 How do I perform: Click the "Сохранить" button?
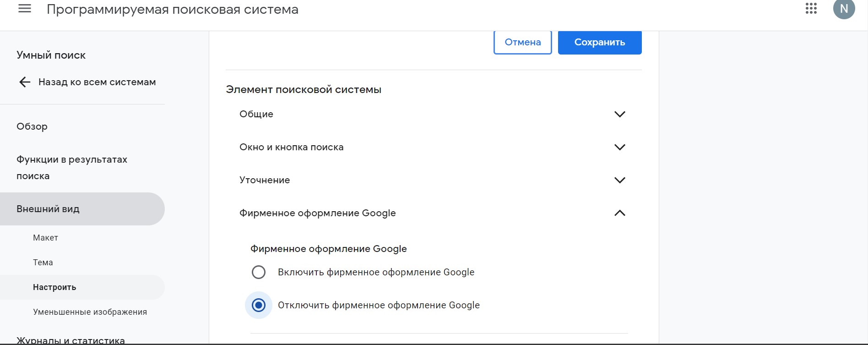coord(599,42)
